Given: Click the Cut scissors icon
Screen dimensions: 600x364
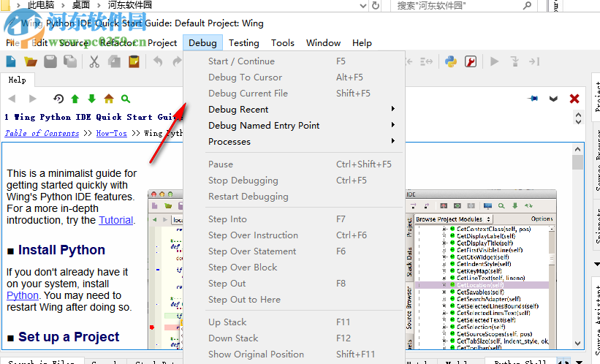Looking at the screenshot, I should [x=94, y=61].
